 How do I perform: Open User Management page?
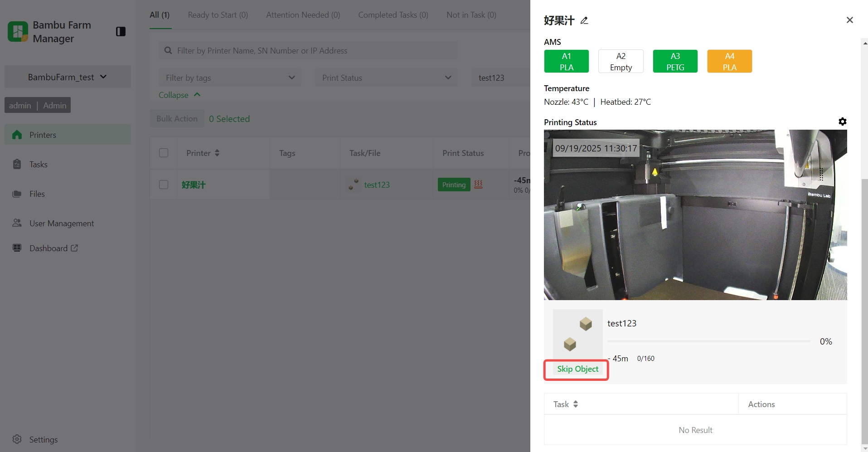[61, 223]
